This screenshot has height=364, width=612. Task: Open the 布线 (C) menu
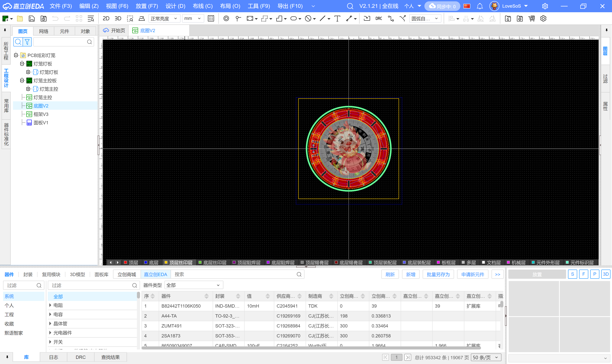(203, 6)
